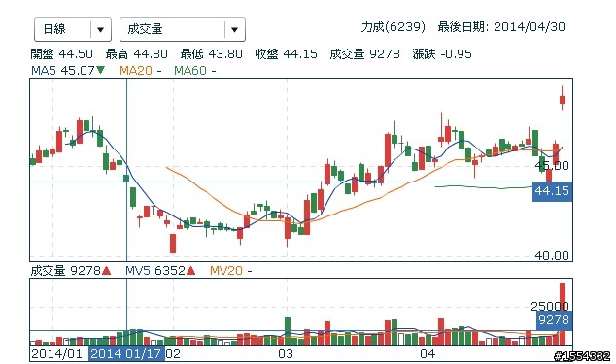Image resolution: width=616 pixels, height=364 pixels.
Task: Click the red triangle beside 成交量 9278
Action: coord(107,271)
